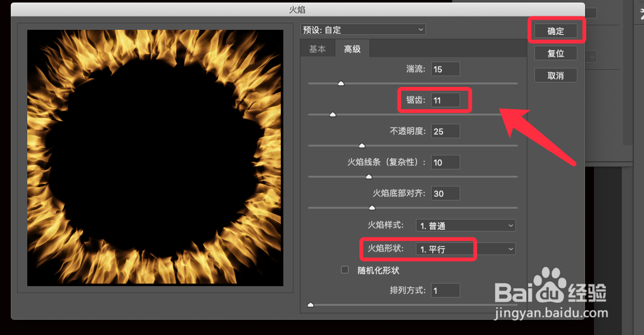Click the 确定 button to confirm
This screenshot has height=335, width=644.
tap(556, 31)
